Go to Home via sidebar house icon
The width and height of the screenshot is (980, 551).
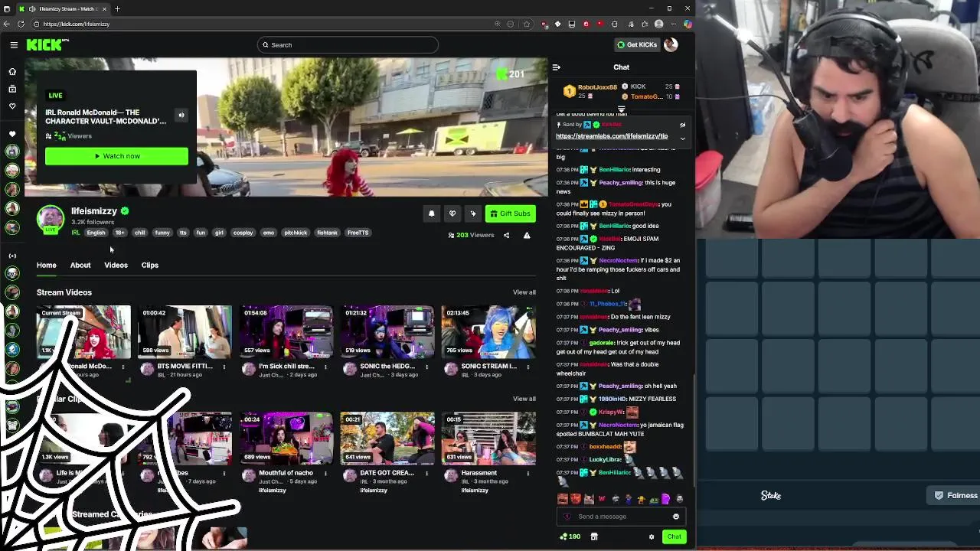[x=12, y=71]
